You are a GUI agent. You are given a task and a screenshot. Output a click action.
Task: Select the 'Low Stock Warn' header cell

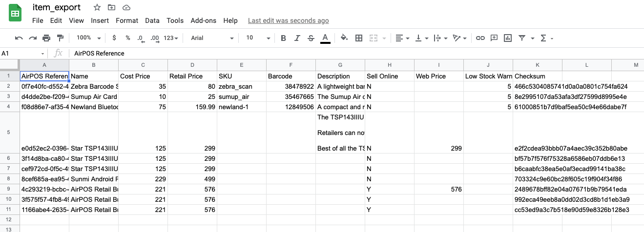[x=488, y=76]
